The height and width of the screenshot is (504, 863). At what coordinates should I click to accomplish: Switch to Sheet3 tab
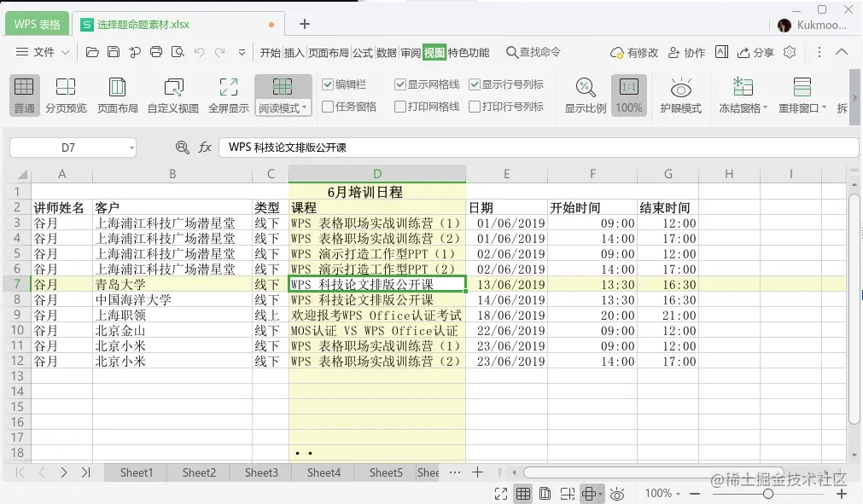(x=261, y=472)
